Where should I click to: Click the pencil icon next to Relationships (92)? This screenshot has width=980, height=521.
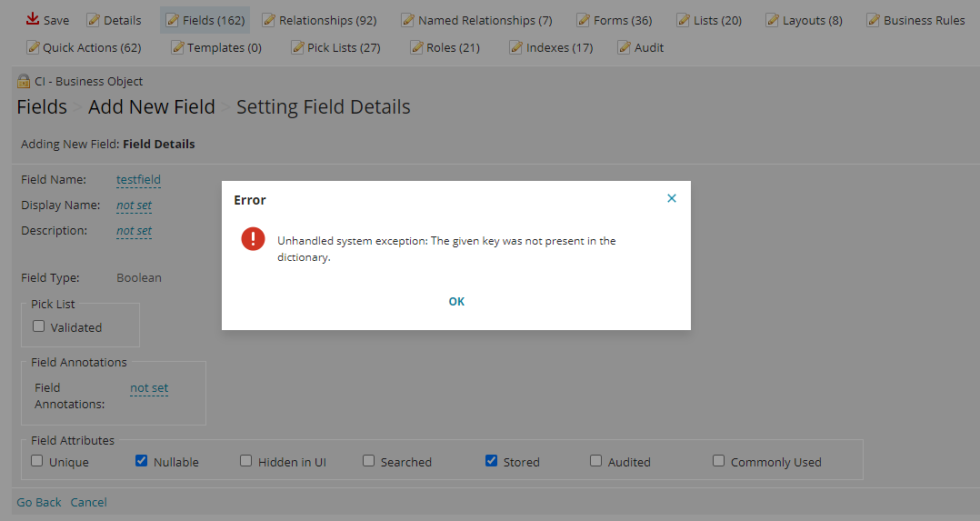(269, 20)
